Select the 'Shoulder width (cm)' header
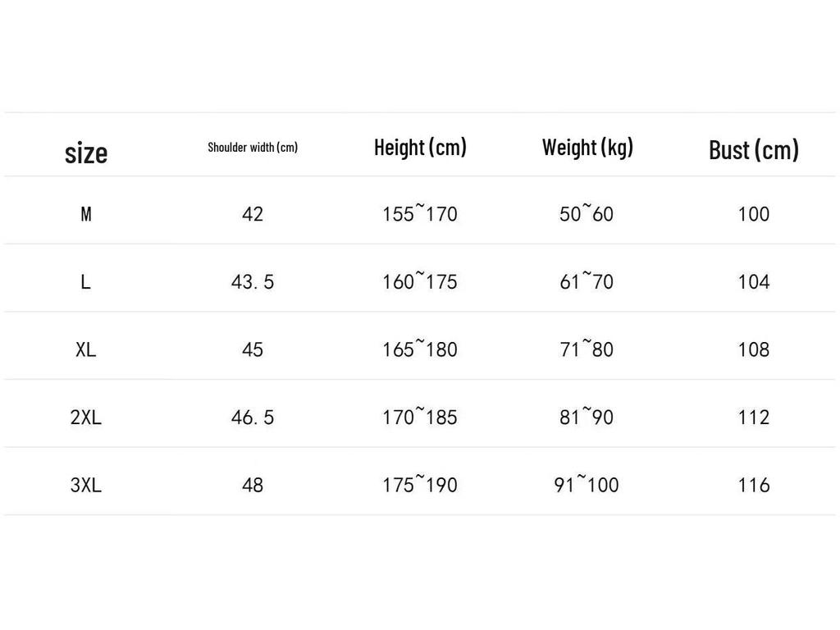Screen dimensions: 840x630 (253, 148)
